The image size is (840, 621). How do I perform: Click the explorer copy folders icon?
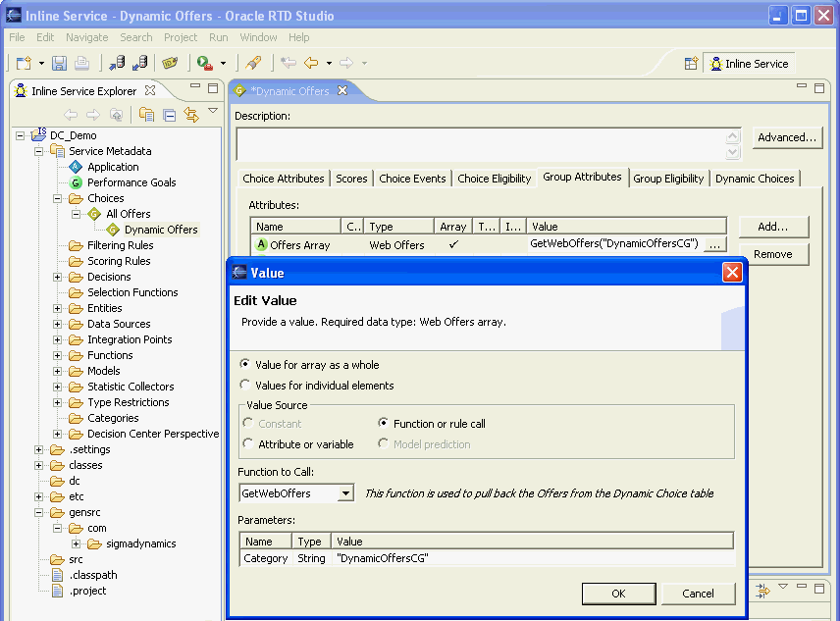(146, 115)
